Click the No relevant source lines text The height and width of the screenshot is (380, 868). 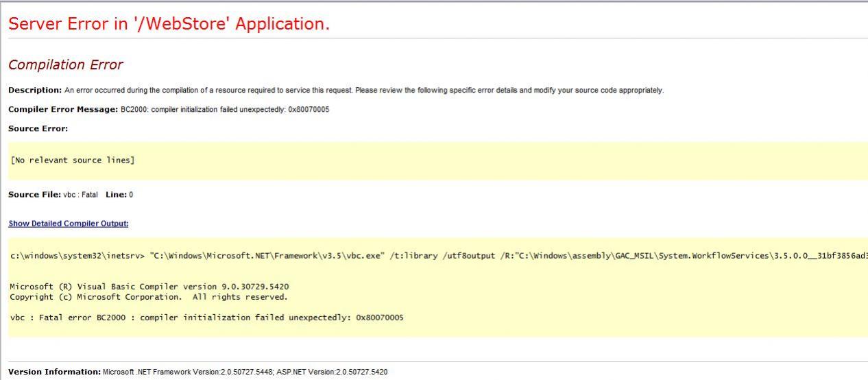tap(73, 161)
